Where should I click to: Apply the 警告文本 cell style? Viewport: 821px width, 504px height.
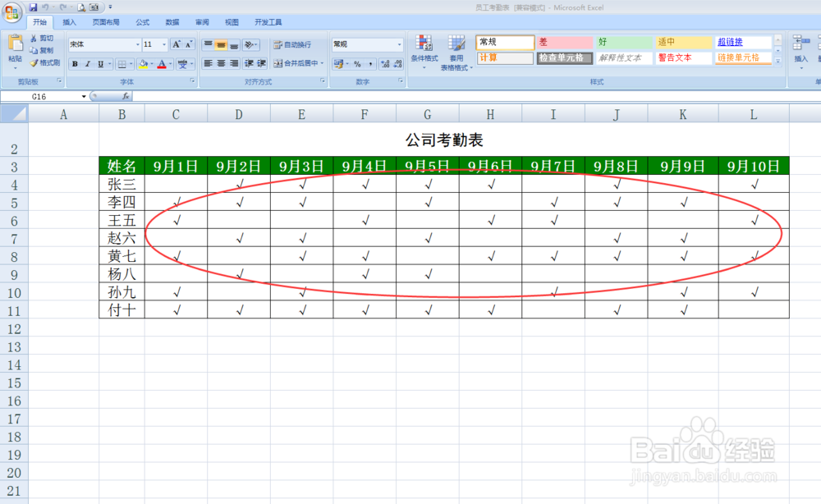coord(684,57)
